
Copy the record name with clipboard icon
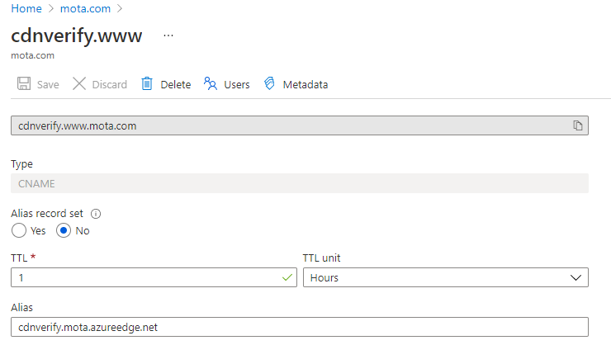pos(577,125)
